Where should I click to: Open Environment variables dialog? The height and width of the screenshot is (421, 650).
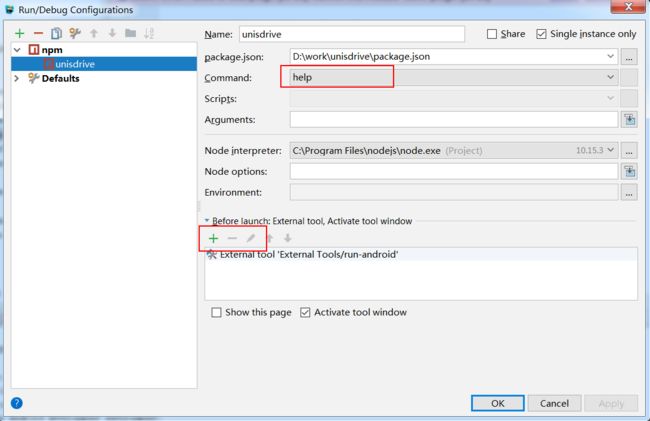click(x=629, y=193)
